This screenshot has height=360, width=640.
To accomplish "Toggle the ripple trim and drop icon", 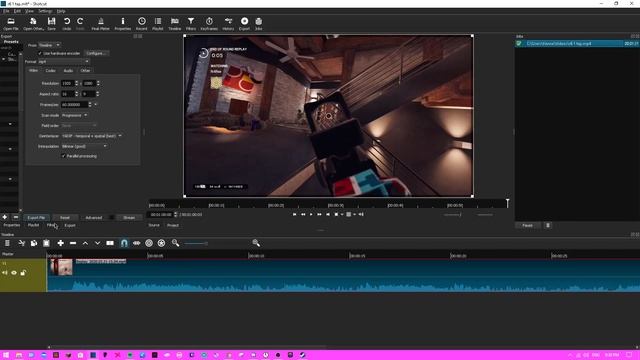I will pos(149,243).
